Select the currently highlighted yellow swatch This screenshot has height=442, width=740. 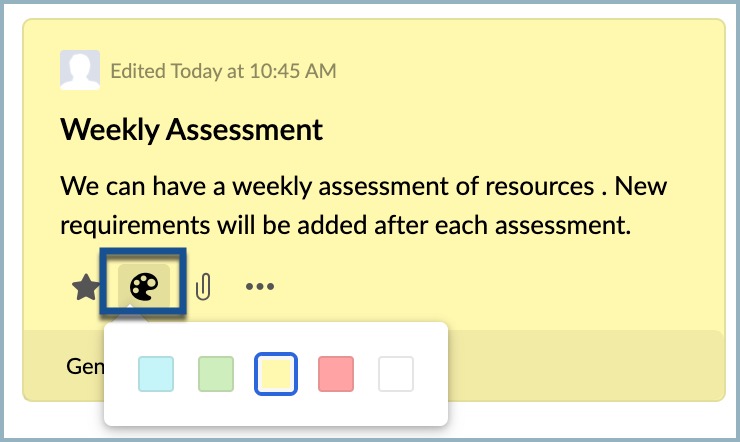point(276,374)
